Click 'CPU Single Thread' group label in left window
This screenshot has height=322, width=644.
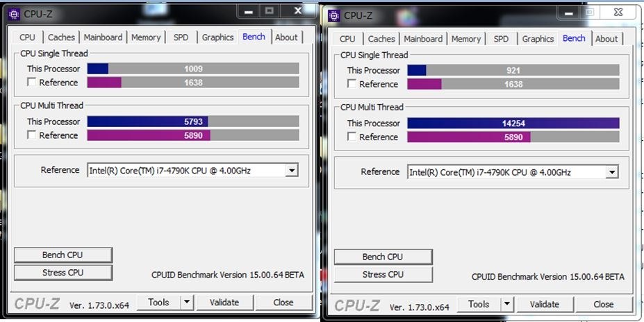click(x=54, y=53)
